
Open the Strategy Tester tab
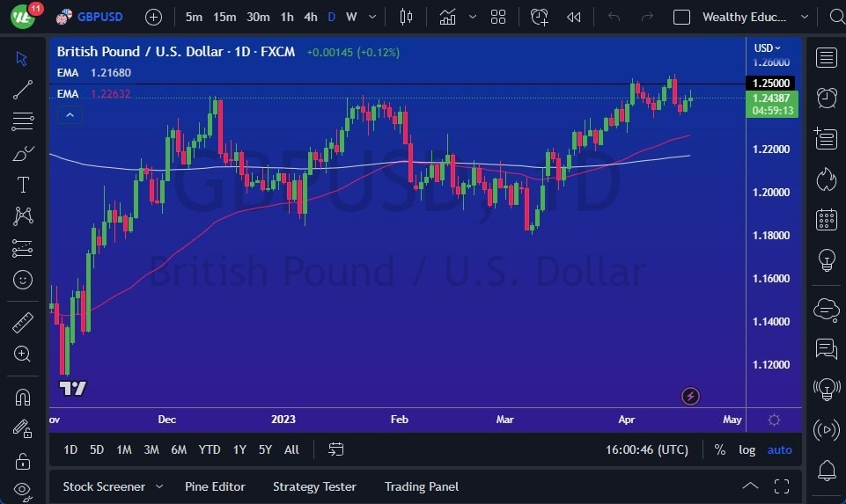point(314,486)
